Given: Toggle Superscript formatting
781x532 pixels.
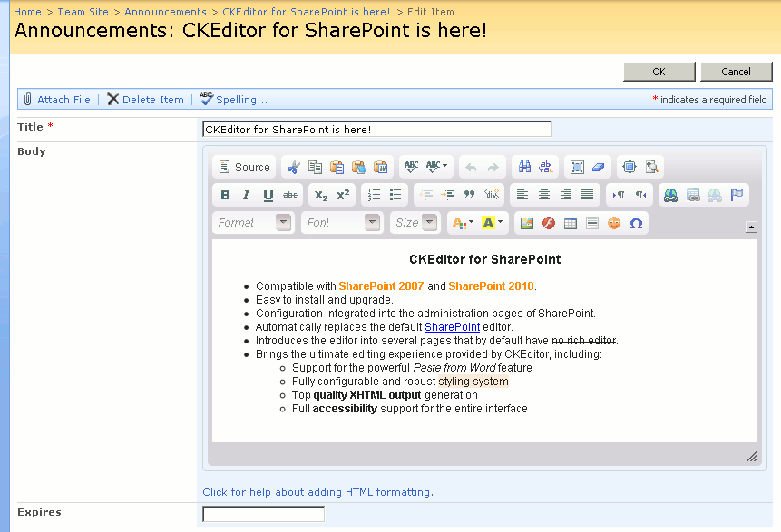Looking at the screenshot, I should coord(343,195).
